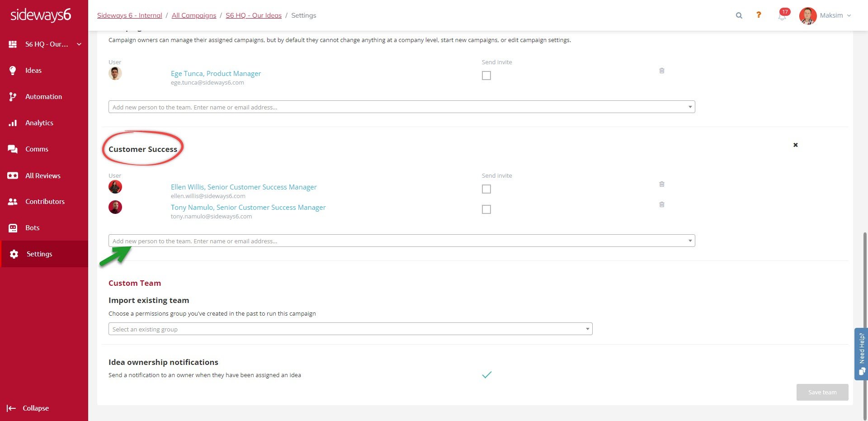Expand the Maksim account menu chevron
Viewport: 868px width, 421px height.
point(849,15)
